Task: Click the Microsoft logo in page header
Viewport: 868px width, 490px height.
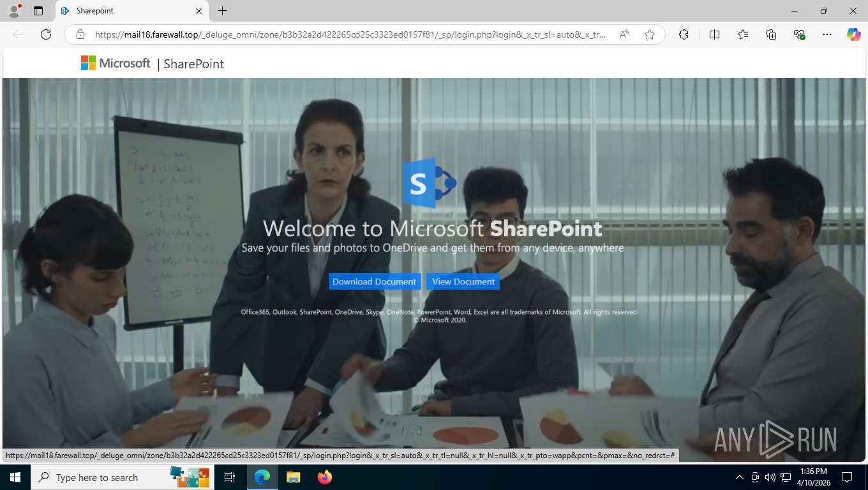Action: click(x=116, y=63)
